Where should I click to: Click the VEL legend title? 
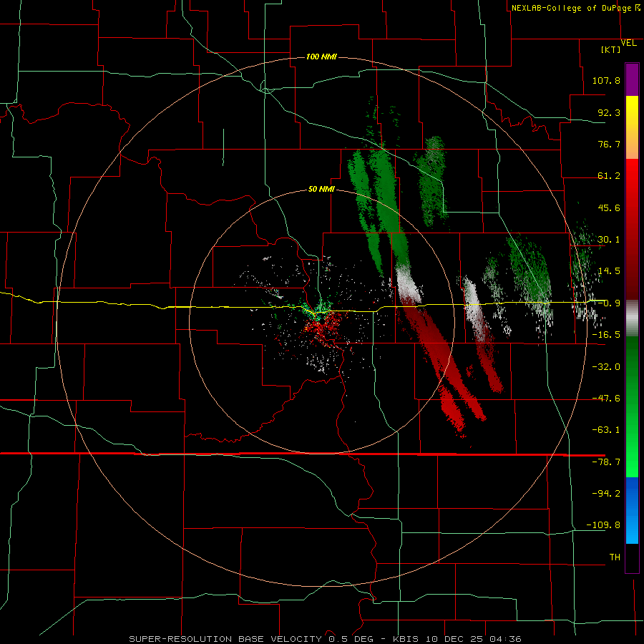coord(629,43)
